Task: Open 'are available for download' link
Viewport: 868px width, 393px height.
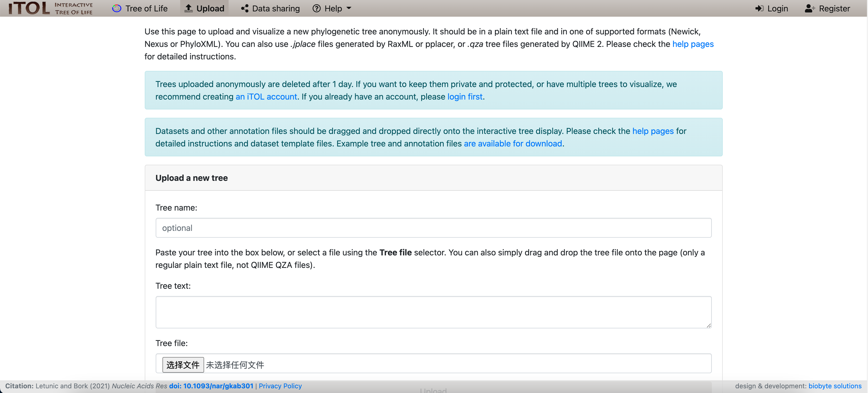Action: 513,143
